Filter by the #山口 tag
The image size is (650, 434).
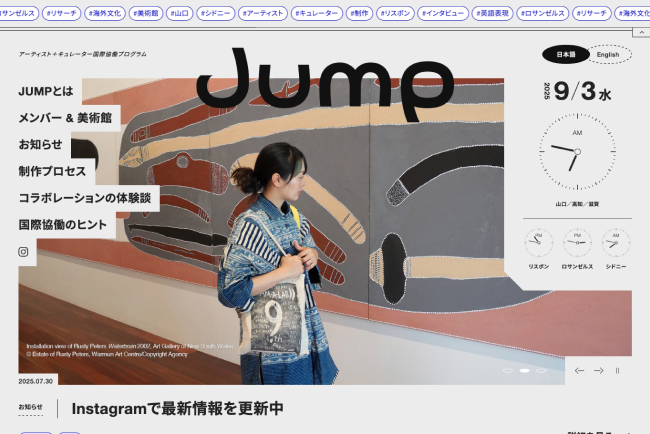(x=179, y=13)
